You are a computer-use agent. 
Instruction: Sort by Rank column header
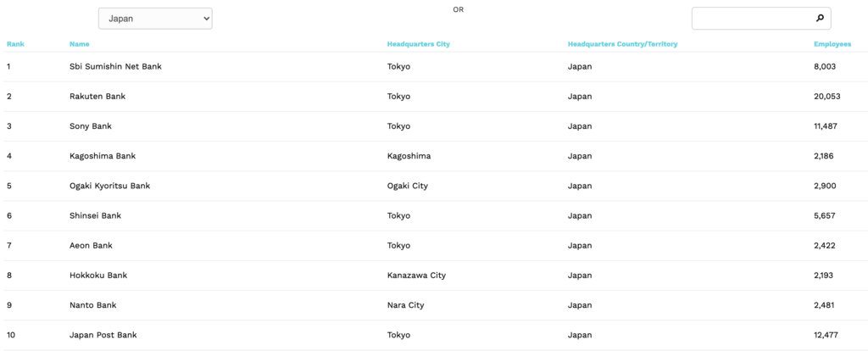coord(15,44)
